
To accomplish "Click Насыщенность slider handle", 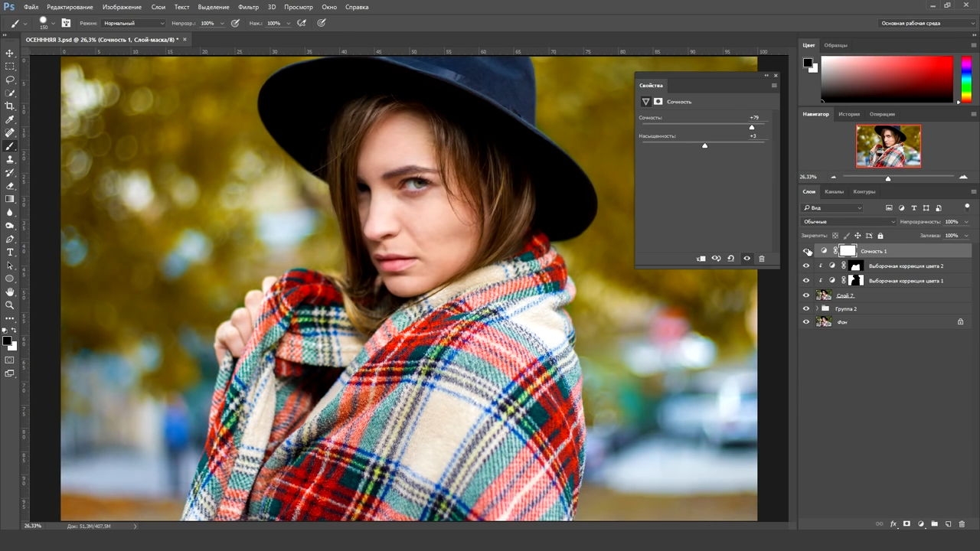I will pyautogui.click(x=704, y=145).
